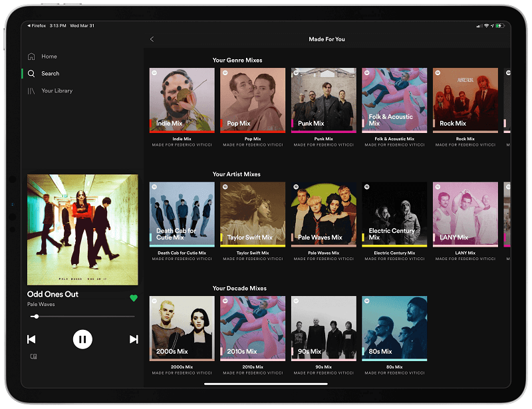
Task: Click the LANY Mix title text
Action: pos(465,253)
